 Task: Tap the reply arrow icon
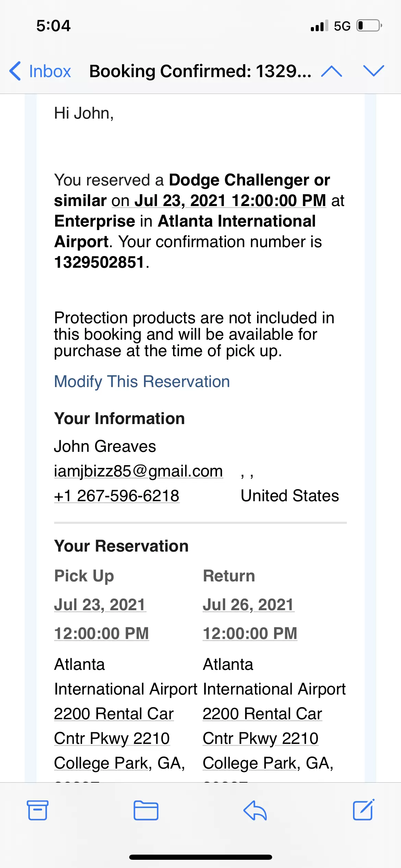(x=255, y=810)
